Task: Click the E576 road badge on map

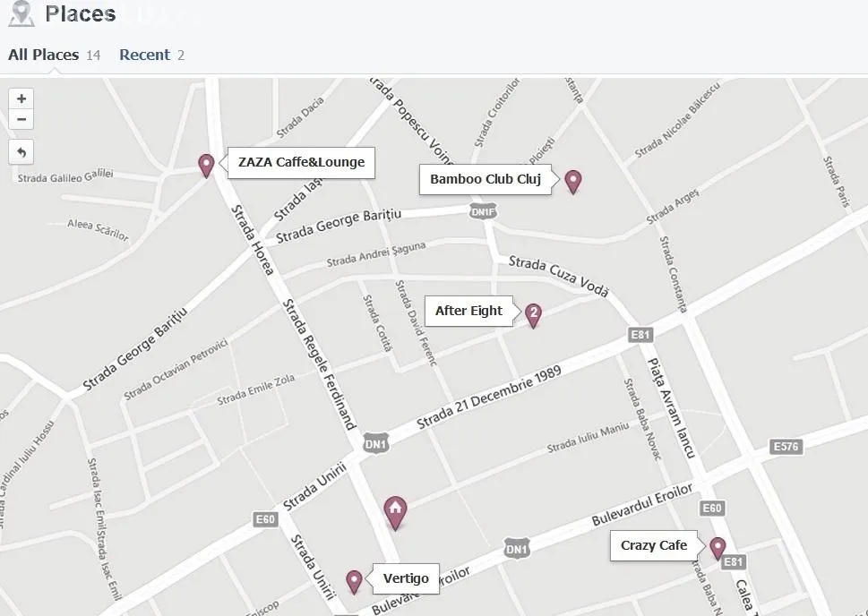Action: click(x=785, y=447)
